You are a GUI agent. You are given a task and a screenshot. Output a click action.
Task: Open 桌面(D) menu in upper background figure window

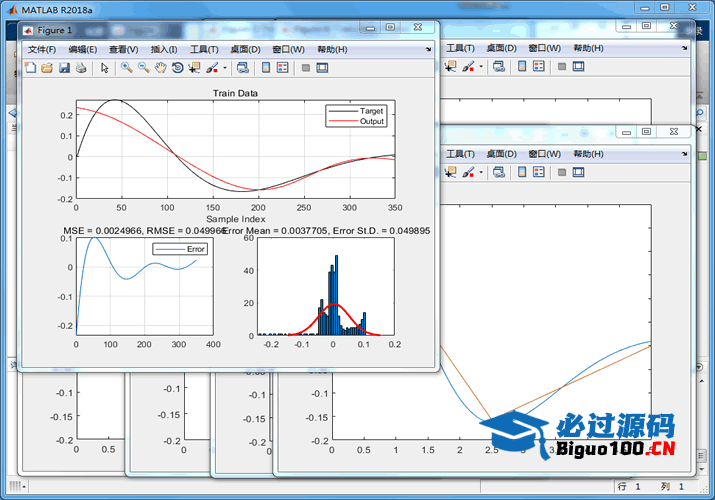click(501, 48)
